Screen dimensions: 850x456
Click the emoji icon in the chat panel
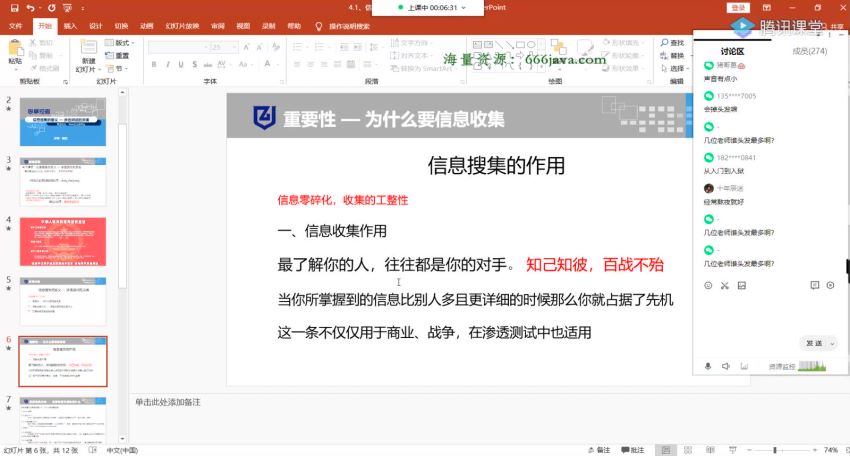708,286
